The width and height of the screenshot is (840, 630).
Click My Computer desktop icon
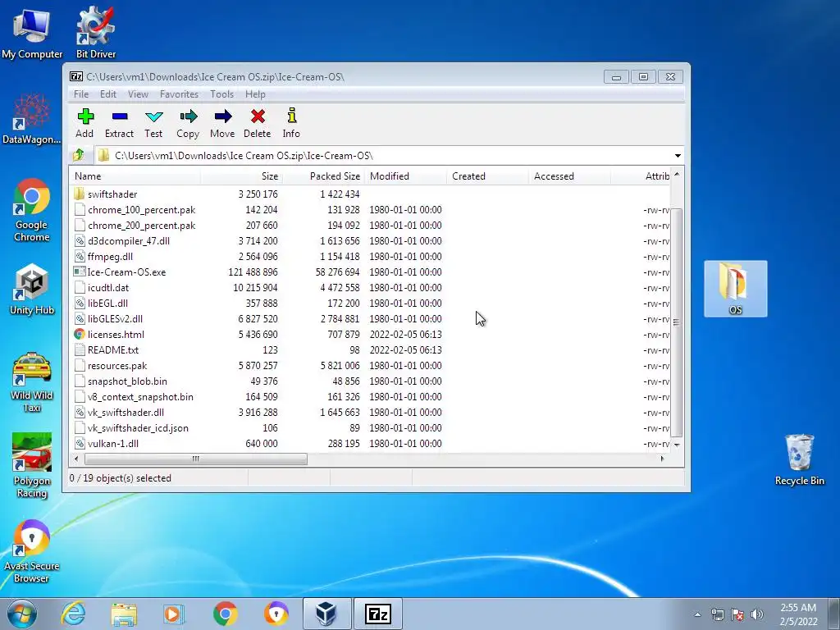coord(32,34)
